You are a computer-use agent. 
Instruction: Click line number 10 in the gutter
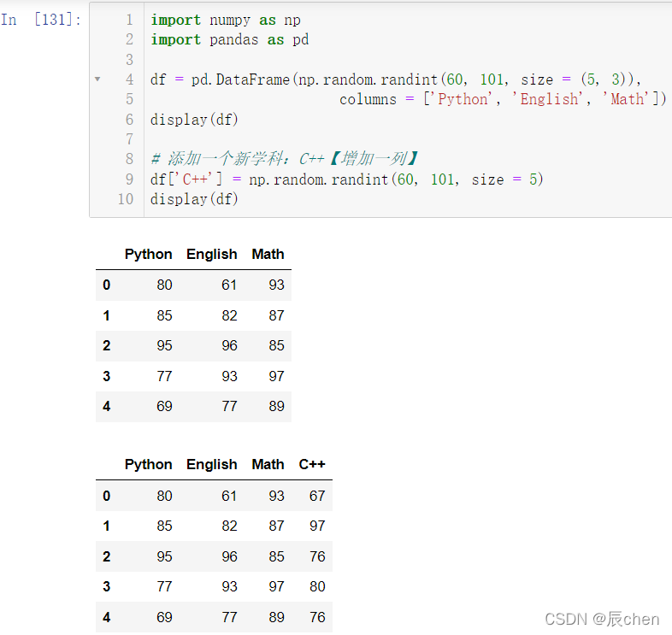click(x=126, y=199)
